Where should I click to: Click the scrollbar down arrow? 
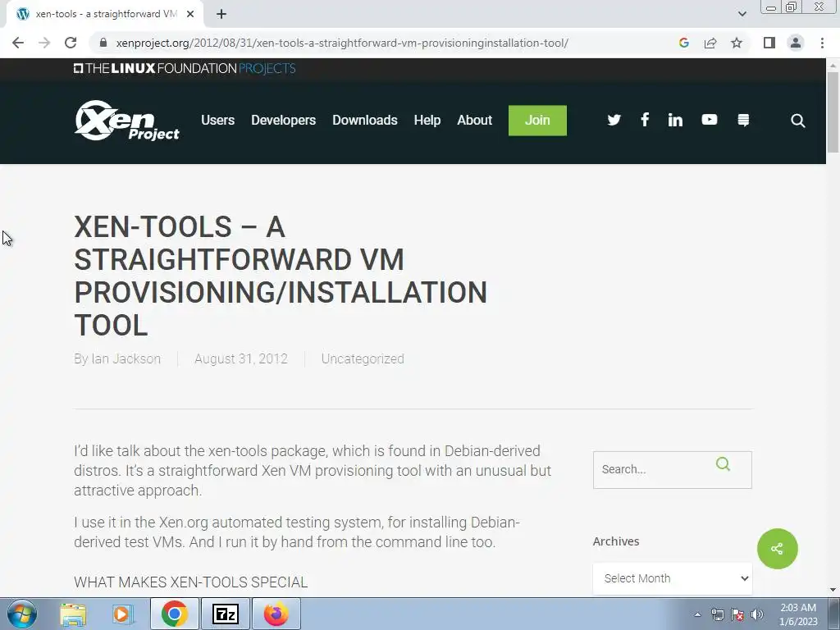833,590
